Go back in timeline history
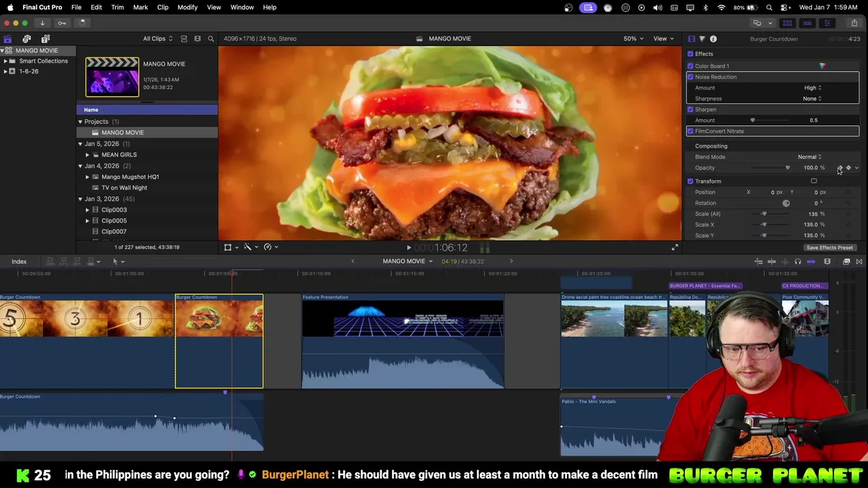This screenshot has height=488, width=868. tap(353, 261)
